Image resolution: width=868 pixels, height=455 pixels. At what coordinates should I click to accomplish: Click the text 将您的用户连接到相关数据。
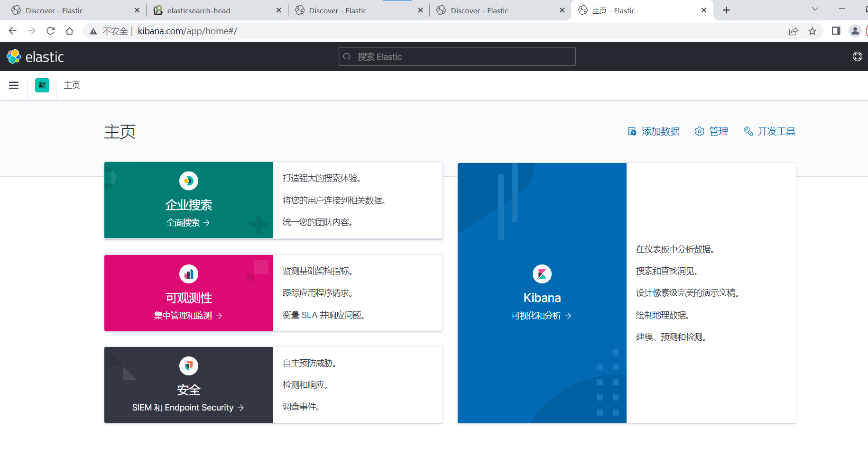[x=335, y=200]
